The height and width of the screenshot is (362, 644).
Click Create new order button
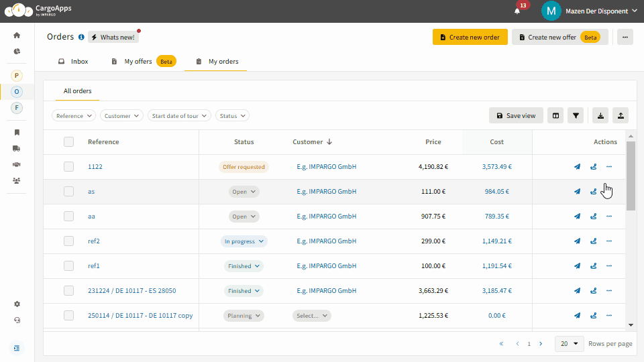[470, 37]
